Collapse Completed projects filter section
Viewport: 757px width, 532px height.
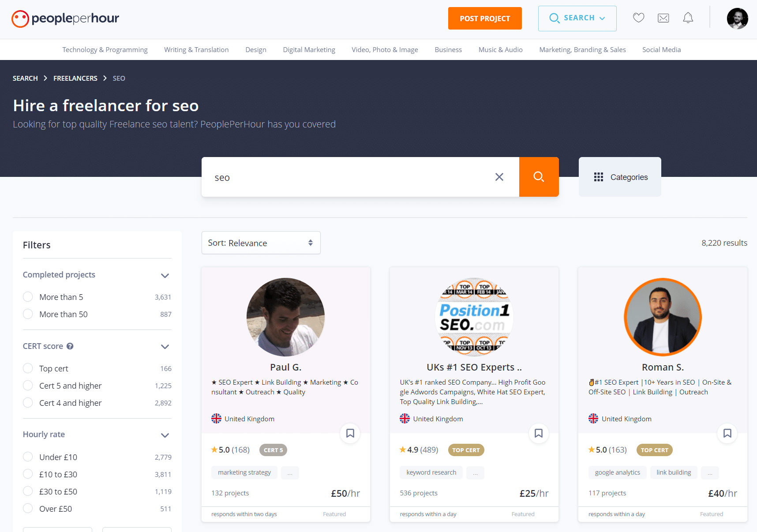pos(165,276)
